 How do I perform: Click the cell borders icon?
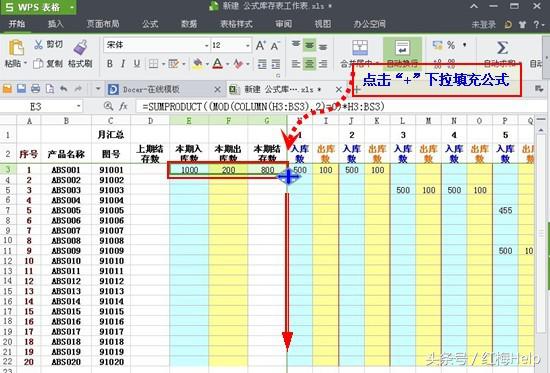tap(153, 64)
